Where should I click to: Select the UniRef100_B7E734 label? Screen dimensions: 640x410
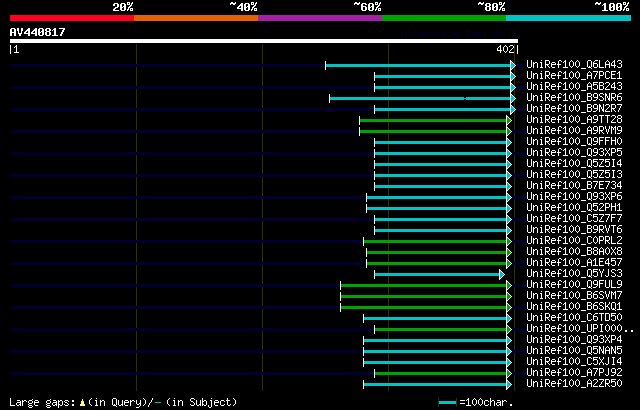pyautogui.click(x=574, y=186)
